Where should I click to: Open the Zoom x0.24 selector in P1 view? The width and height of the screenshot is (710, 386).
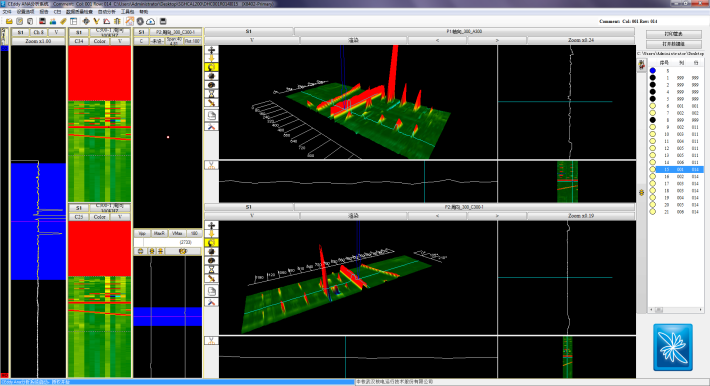click(x=581, y=40)
